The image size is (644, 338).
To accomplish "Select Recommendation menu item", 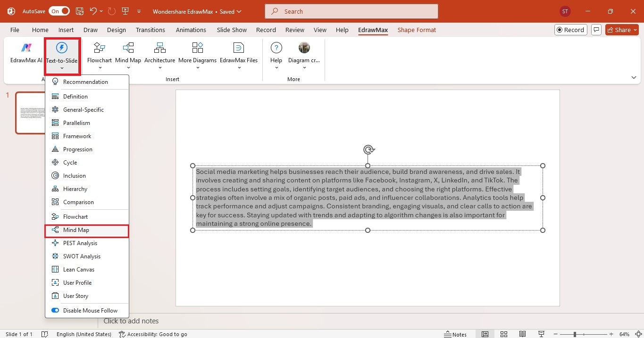I will click(87, 82).
